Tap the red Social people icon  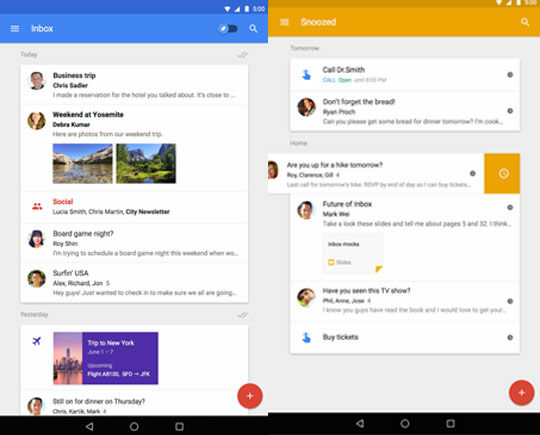coord(37,207)
